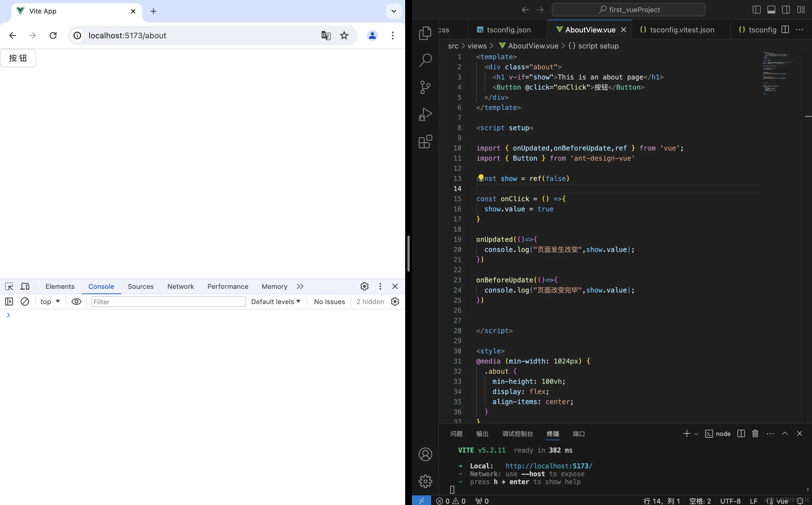Switch to the Network tab
The width and height of the screenshot is (812, 505).
181,286
